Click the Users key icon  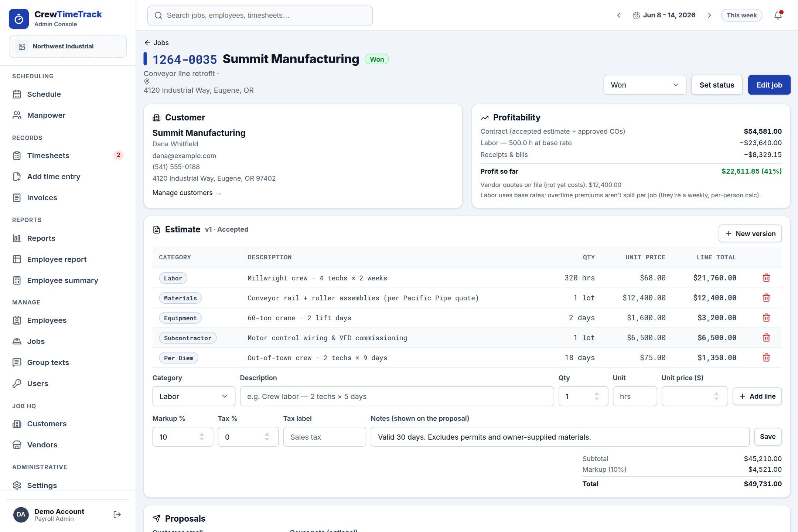[17, 383]
